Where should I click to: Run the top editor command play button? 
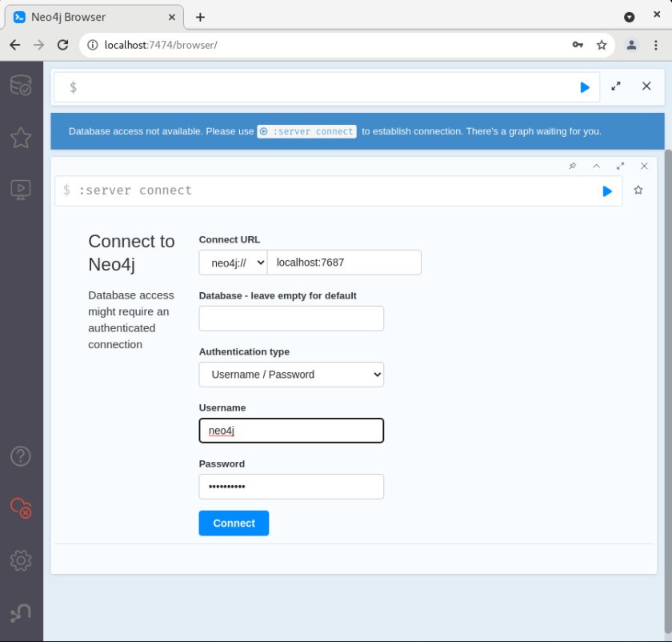pyautogui.click(x=585, y=87)
